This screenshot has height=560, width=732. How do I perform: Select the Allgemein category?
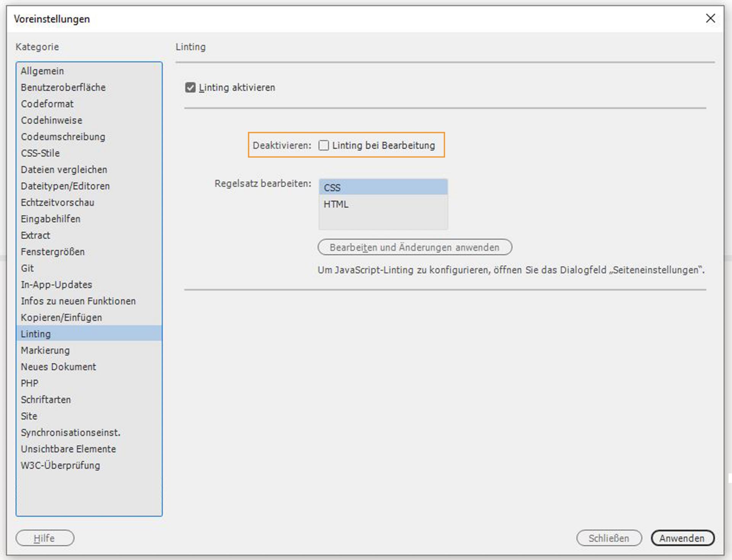click(x=42, y=71)
